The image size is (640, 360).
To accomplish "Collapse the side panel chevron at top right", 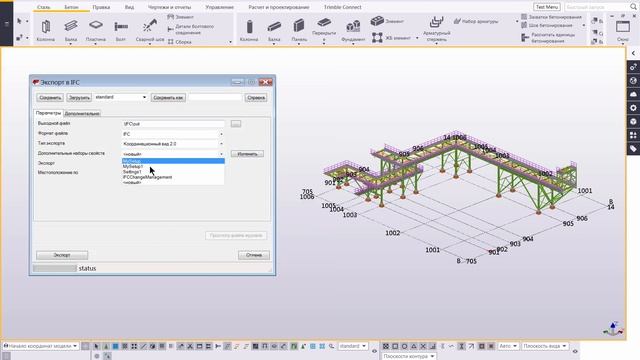I will click(633, 53).
